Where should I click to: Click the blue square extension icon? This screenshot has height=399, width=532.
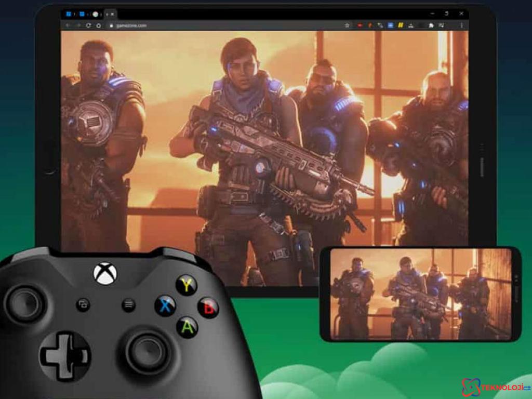tap(390, 25)
